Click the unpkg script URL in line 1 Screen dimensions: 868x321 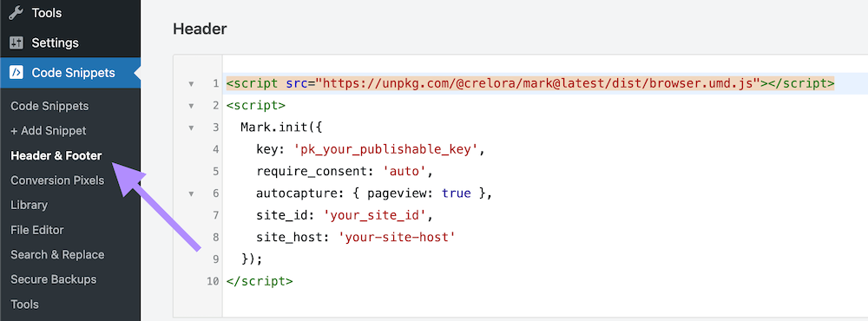tap(537, 83)
